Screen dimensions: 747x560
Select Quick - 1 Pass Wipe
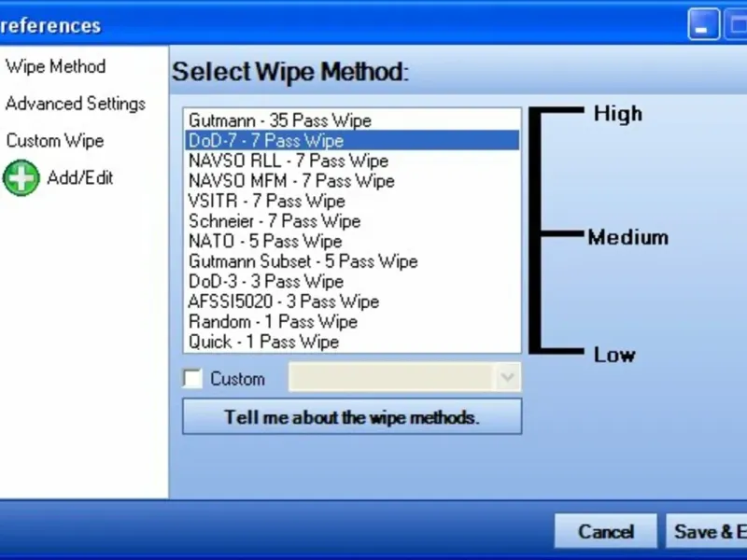(x=352, y=342)
